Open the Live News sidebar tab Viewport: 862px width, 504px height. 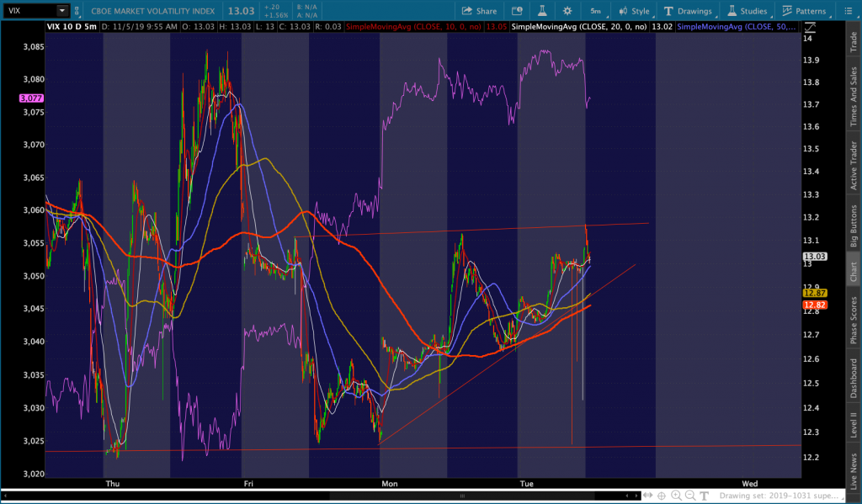point(854,470)
